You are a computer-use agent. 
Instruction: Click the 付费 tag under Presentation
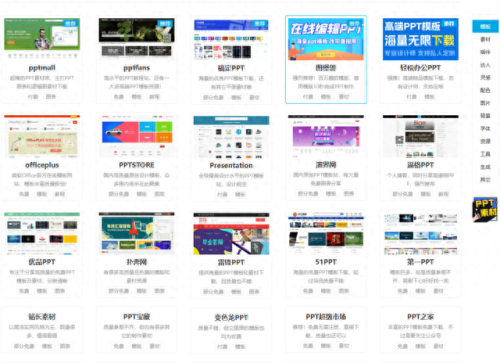coord(222,194)
